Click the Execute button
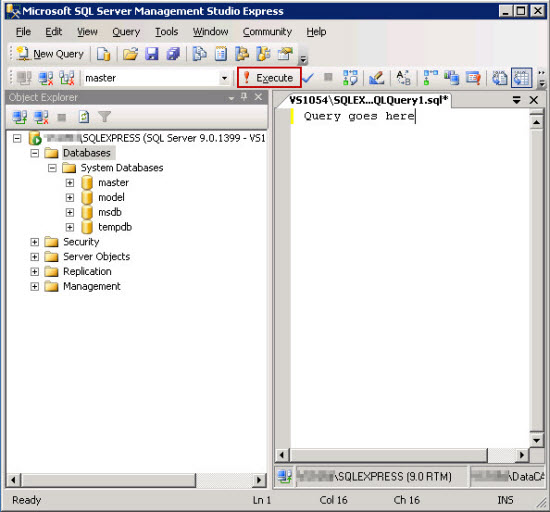Image resolution: width=550 pixels, height=512 pixels. (x=269, y=78)
